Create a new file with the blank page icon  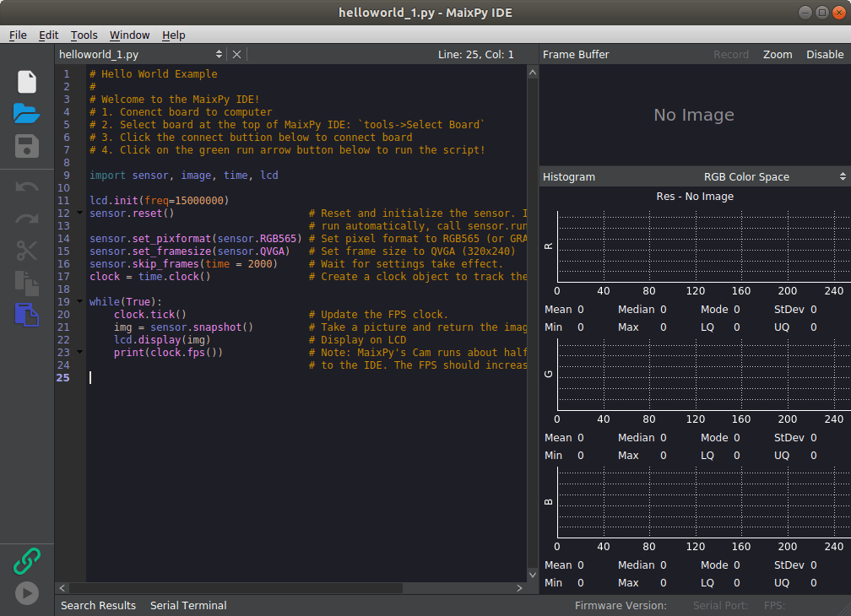point(27,82)
